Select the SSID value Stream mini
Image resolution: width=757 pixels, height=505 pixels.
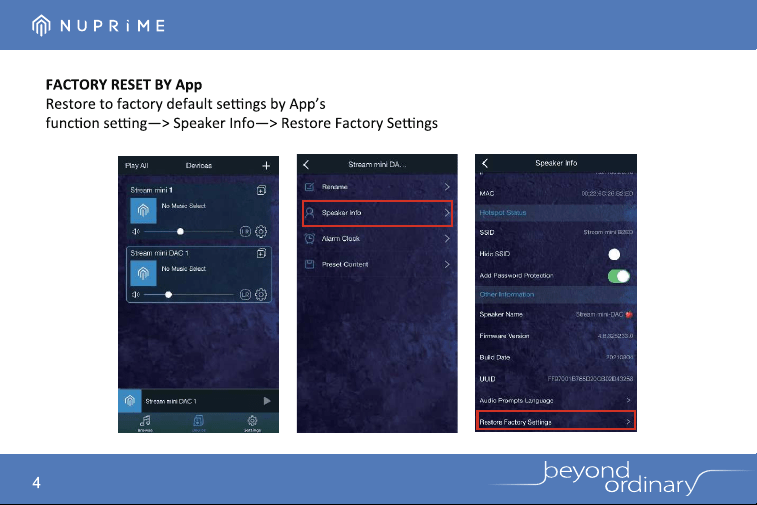608,232
